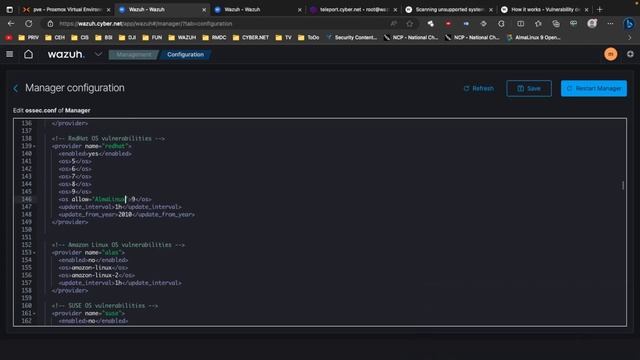Open the browser collections icon
The height and width of the screenshot is (360, 640).
pos(556,24)
